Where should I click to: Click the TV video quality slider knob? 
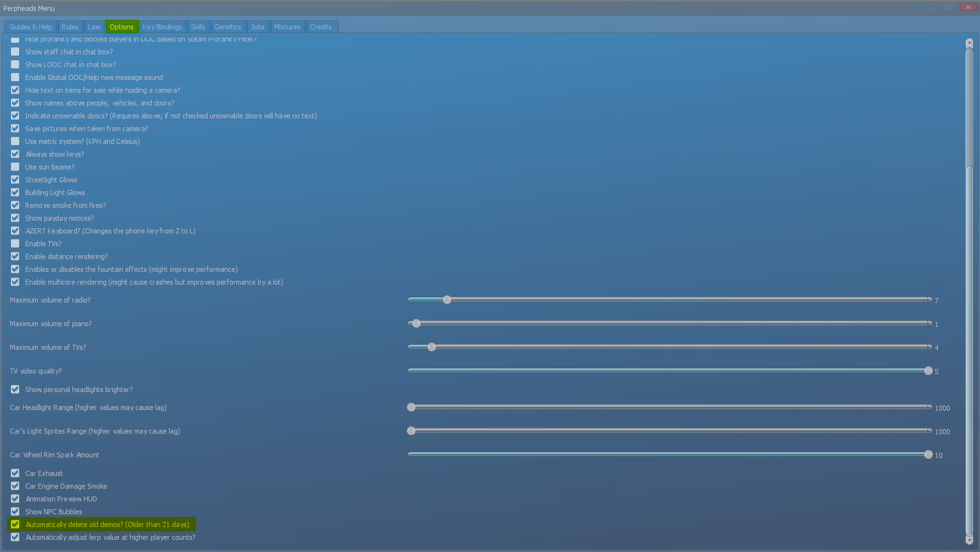(928, 370)
